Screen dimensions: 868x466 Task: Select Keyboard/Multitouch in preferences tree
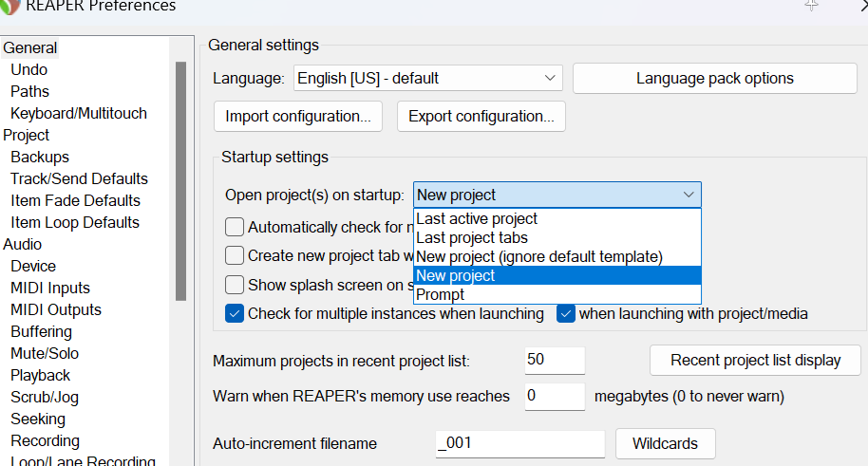(79, 113)
